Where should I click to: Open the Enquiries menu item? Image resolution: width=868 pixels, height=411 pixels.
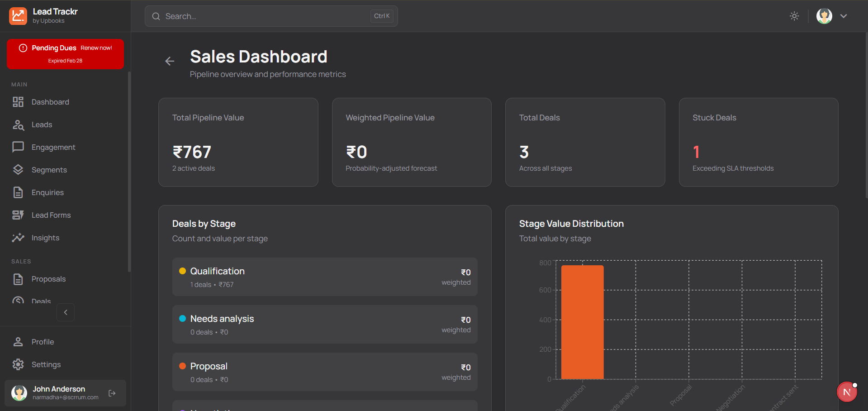pos(47,192)
